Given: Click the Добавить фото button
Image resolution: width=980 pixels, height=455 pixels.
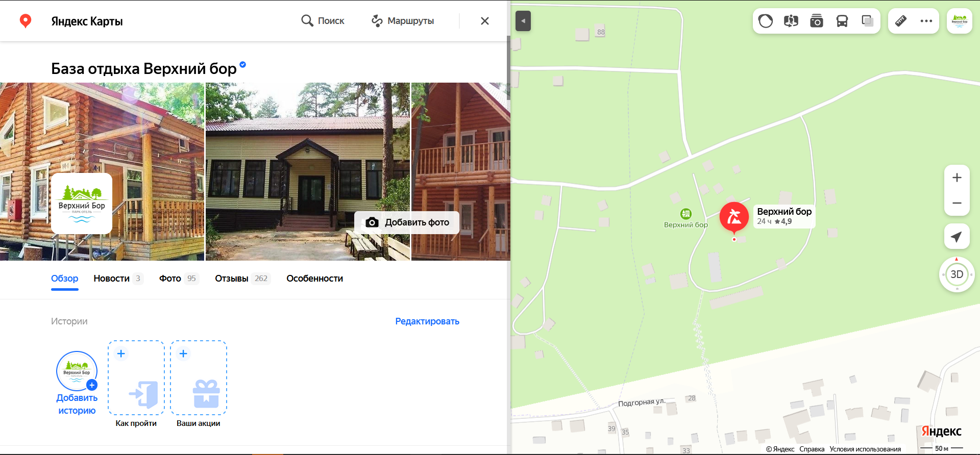Looking at the screenshot, I should pos(407,222).
